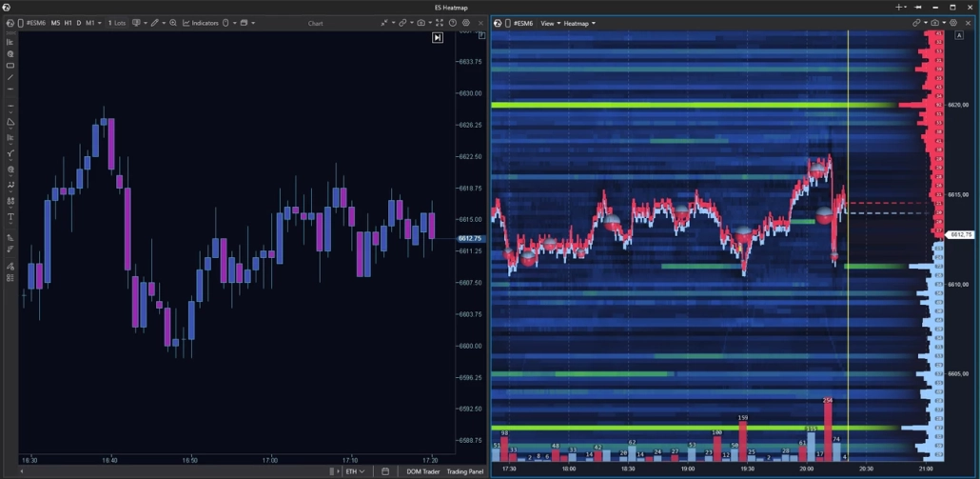Select the triangle shape tool

pos(10,122)
